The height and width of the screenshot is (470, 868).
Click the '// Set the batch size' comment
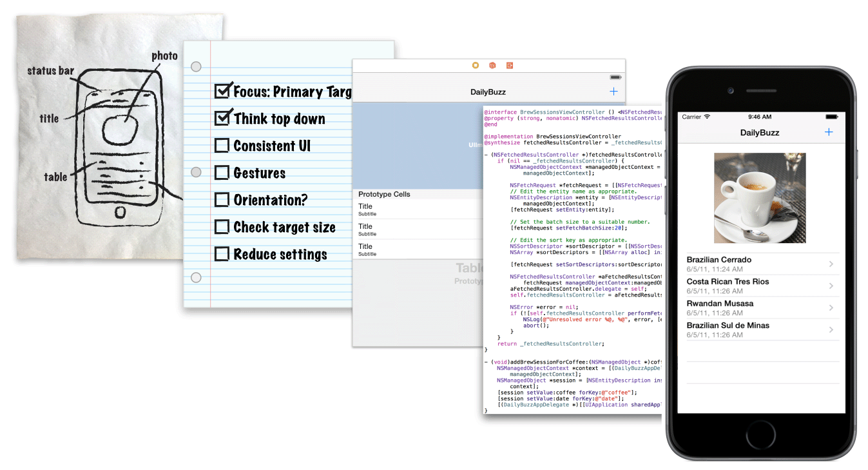pyautogui.click(x=580, y=222)
